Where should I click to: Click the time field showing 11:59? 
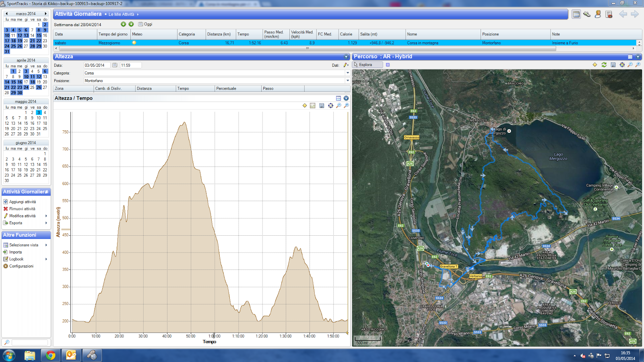(130, 65)
